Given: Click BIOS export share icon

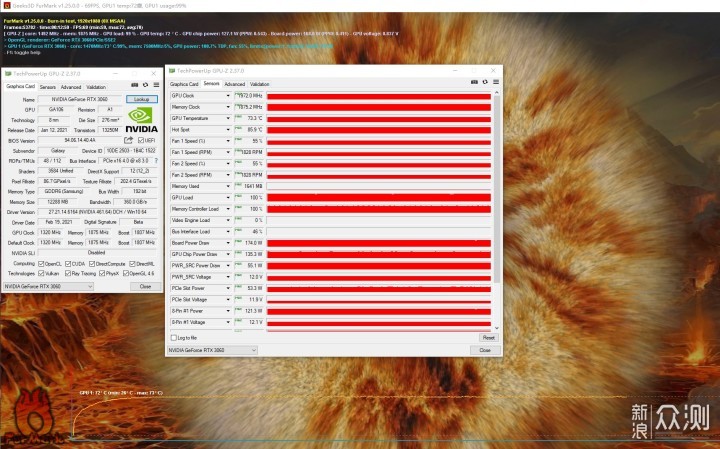Looking at the screenshot, I should pos(129,140).
